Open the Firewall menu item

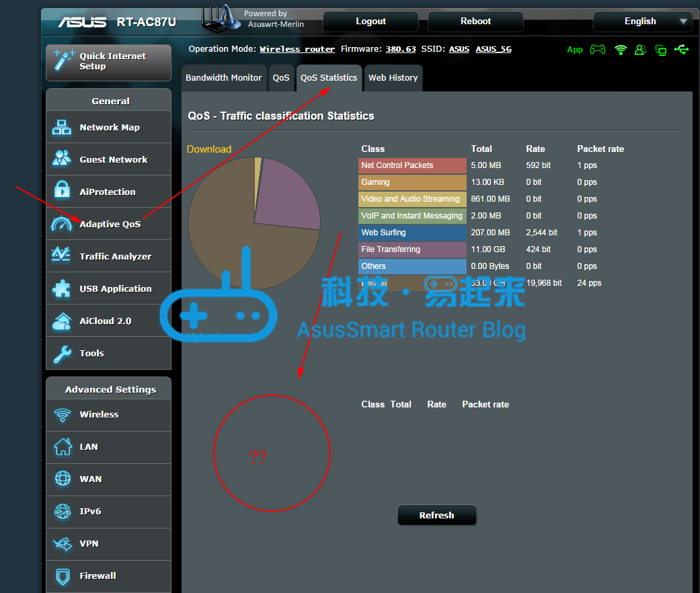pos(108,576)
